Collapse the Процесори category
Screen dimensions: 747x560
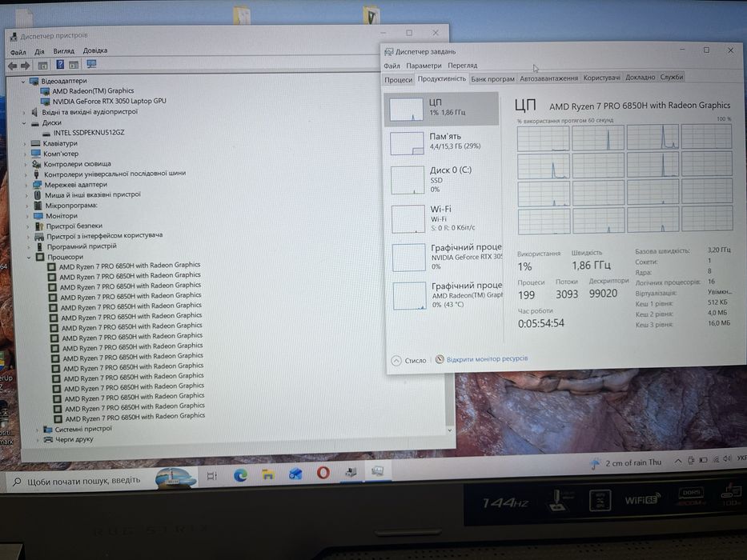pos(29,257)
